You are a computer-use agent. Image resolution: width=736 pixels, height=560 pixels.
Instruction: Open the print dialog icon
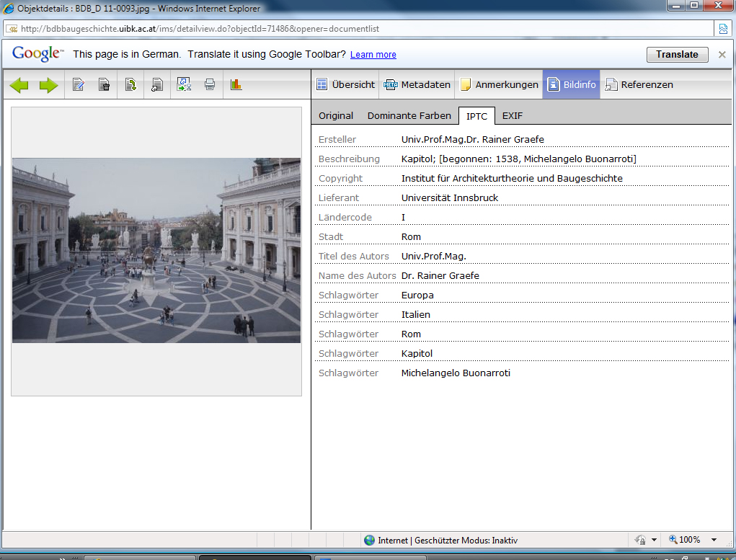pos(209,84)
